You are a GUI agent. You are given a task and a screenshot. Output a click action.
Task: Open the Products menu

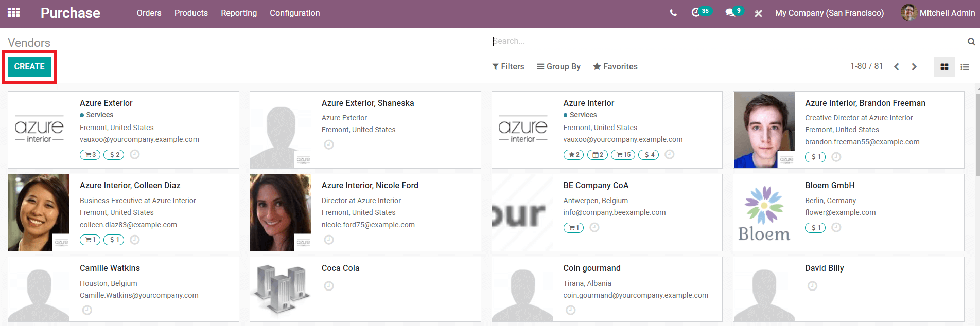point(191,13)
